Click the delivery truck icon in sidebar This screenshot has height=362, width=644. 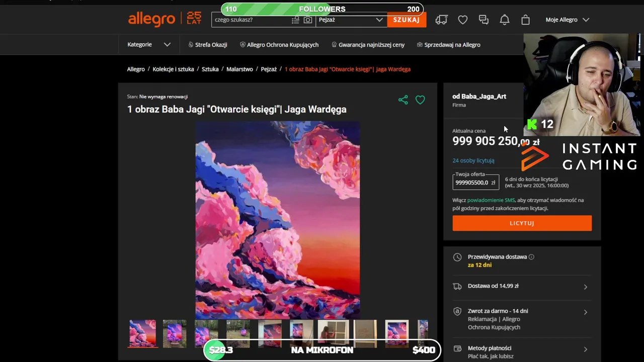point(457,286)
